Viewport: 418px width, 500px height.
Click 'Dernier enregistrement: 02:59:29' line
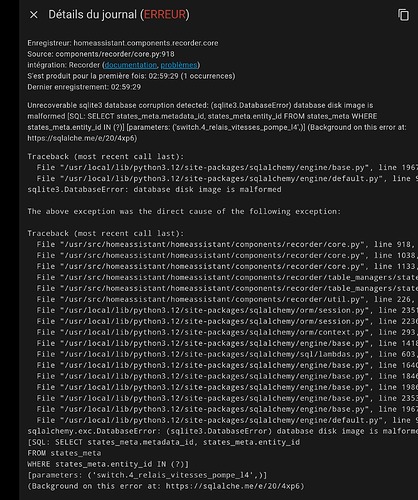tap(84, 87)
